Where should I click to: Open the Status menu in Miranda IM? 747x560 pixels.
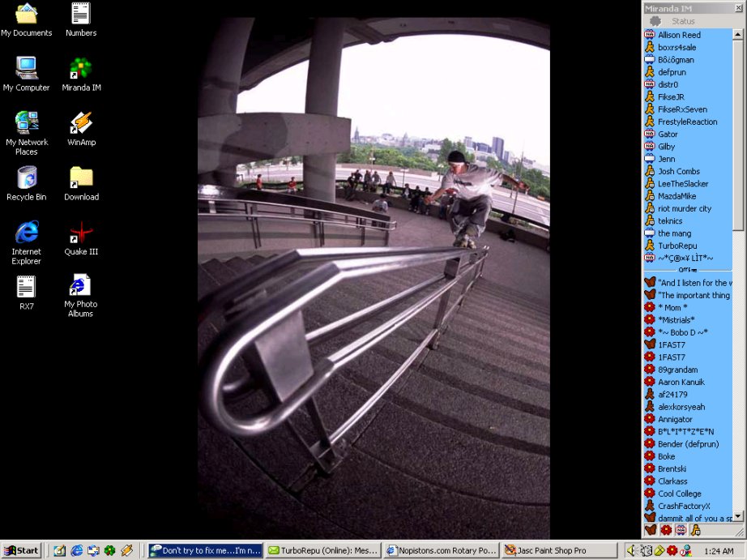pyautogui.click(x=683, y=21)
